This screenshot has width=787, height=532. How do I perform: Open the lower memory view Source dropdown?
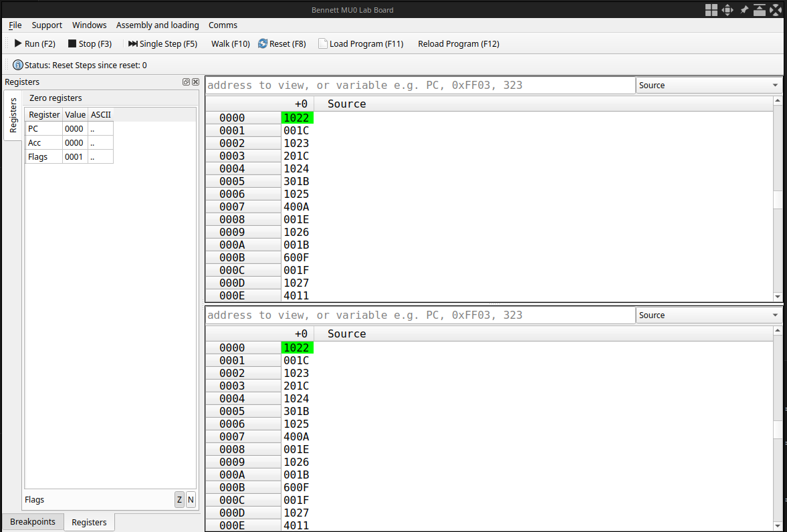coord(709,315)
